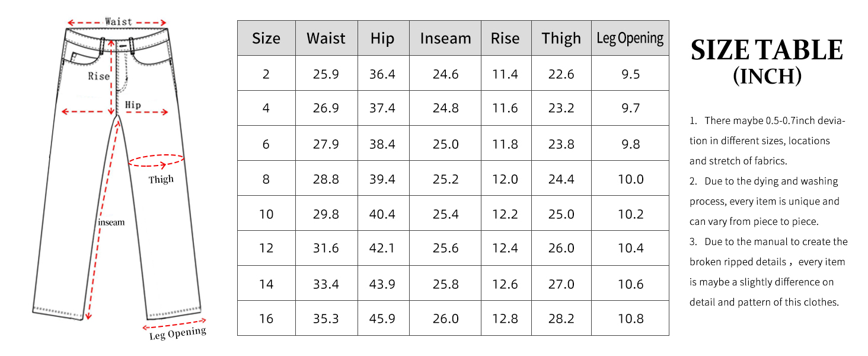Click the leg opening value 9.5 cell
Screen dimensions: 868x356
tap(630, 74)
